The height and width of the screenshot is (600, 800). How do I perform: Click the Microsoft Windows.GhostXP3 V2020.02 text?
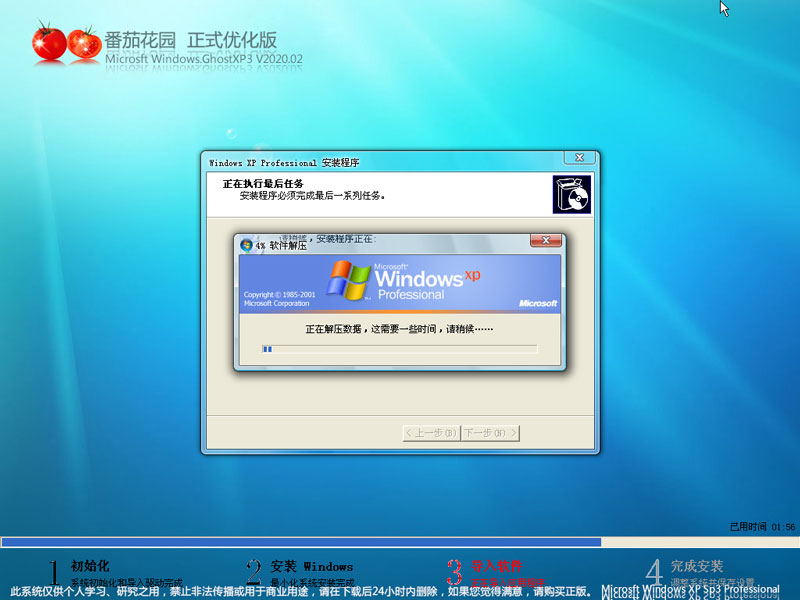(204, 59)
